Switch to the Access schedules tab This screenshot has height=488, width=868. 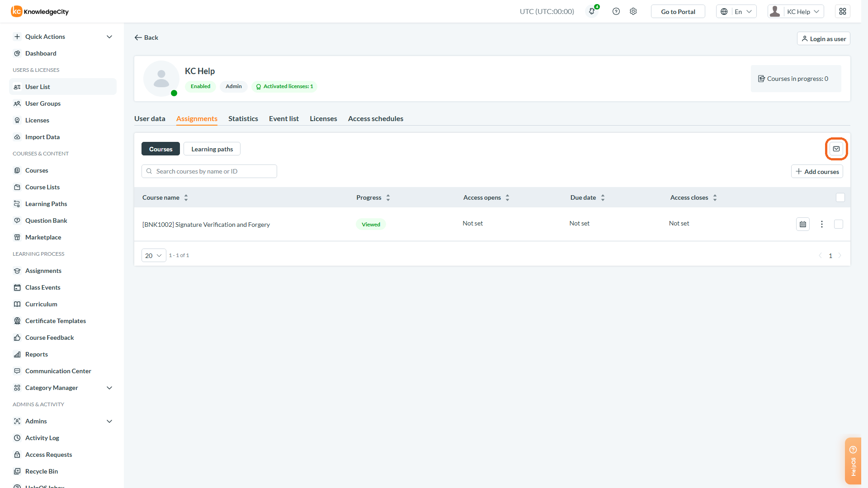click(x=376, y=119)
